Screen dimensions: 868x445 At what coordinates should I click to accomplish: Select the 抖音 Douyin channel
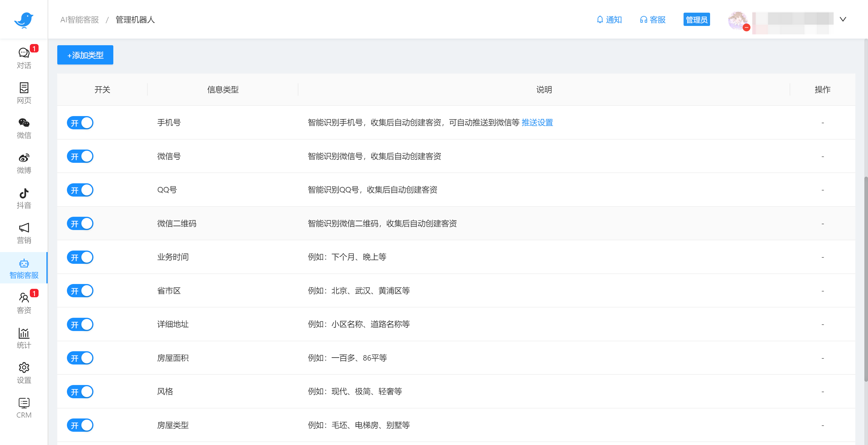coord(24,197)
